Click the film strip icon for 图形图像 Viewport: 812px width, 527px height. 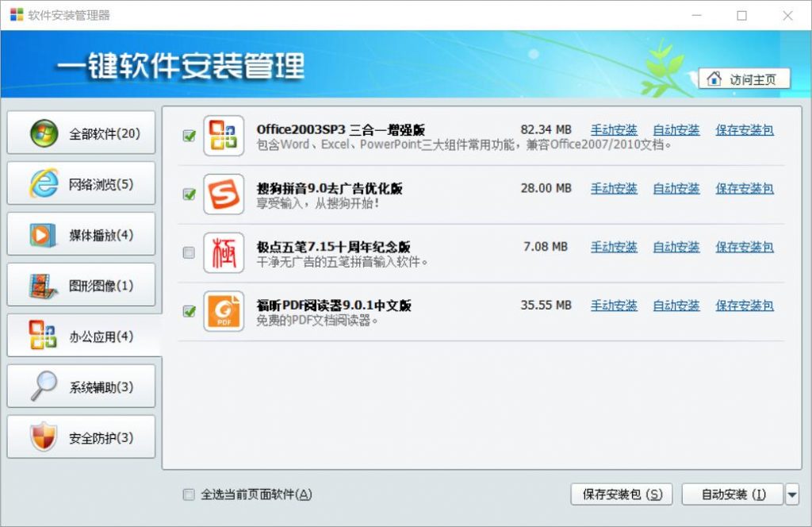(x=43, y=286)
